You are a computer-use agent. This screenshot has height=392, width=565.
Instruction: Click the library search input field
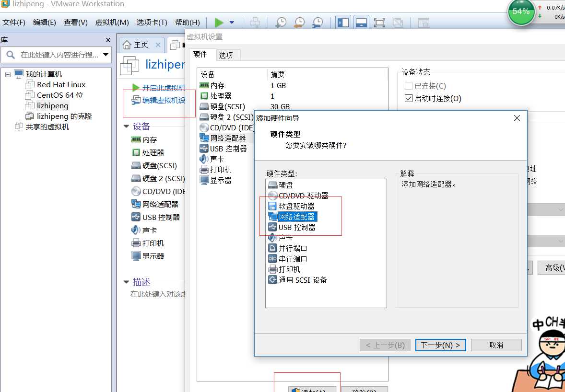(56, 55)
